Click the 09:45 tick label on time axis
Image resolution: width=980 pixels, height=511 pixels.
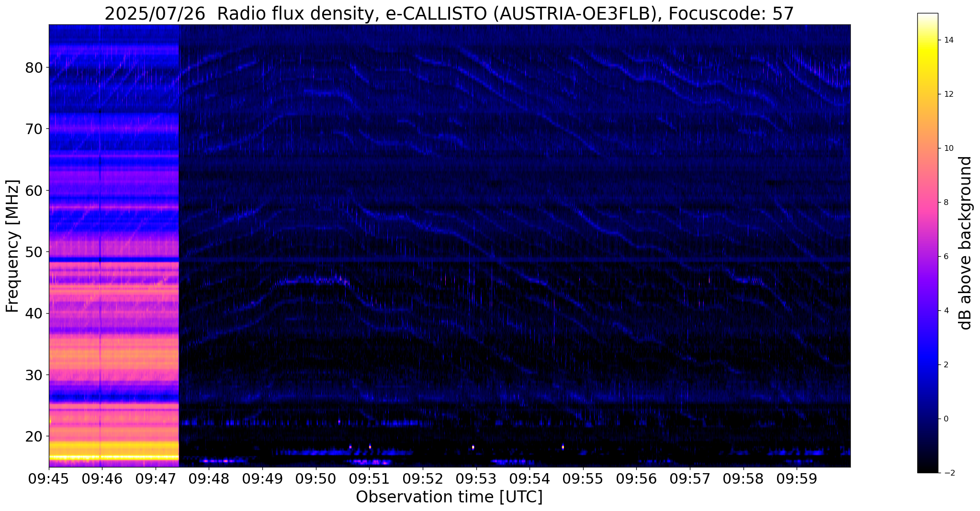(49, 479)
